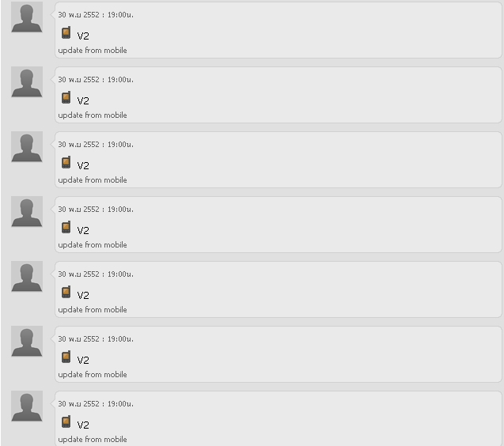Click "update from mobile" in the fifth post
The image size is (504, 446).
[93, 310]
